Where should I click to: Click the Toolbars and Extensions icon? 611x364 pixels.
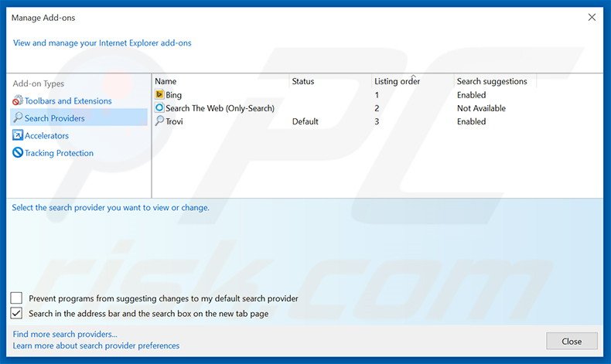tap(18, 100)
